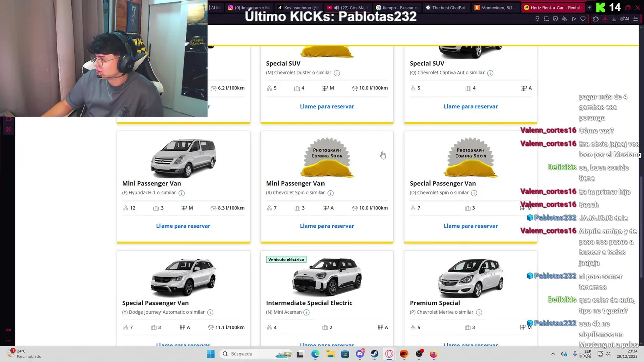Open info icon beside Chevrolet Meriva o similar
This screenshot has height=362, width=644.
tap(479, 312)
